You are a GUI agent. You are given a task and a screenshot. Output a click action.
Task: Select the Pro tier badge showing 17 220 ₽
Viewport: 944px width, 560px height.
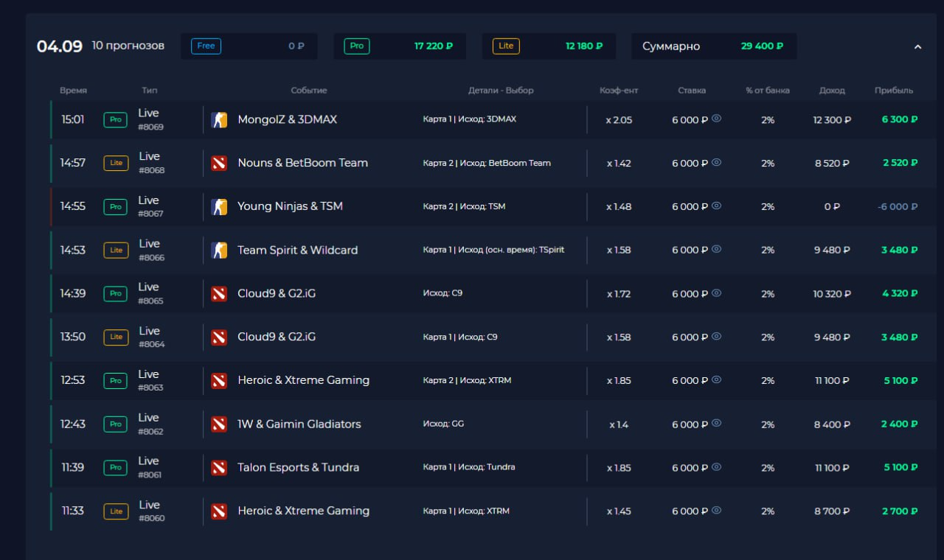pos(357,46)
